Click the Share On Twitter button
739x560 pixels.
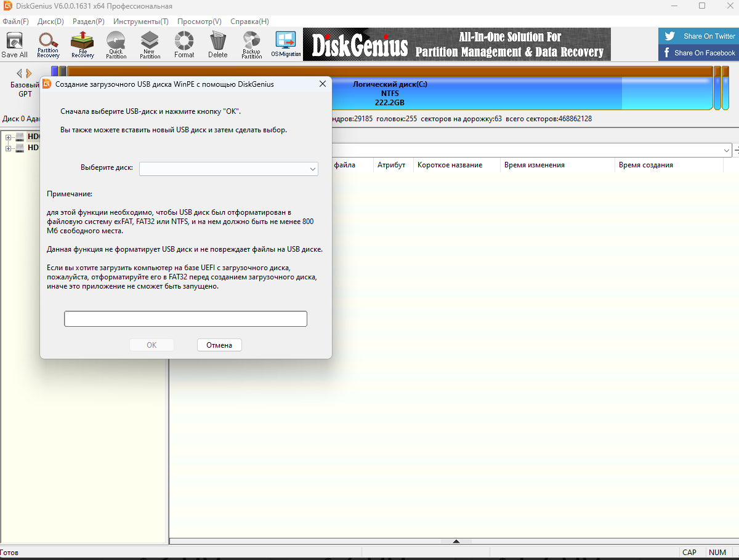click(x=698, y=36)
